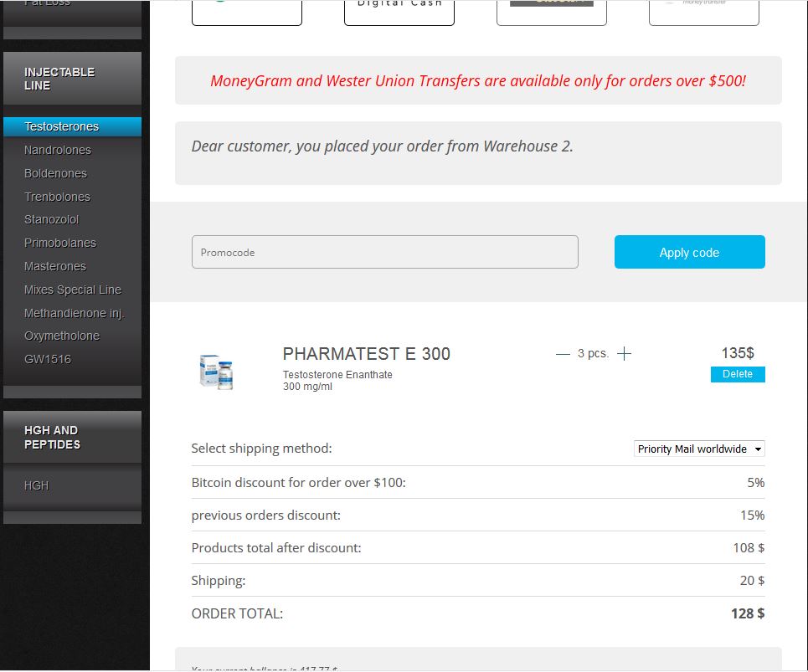
Task: Open the Nandrolones category
Action: [x=58, y=151]
